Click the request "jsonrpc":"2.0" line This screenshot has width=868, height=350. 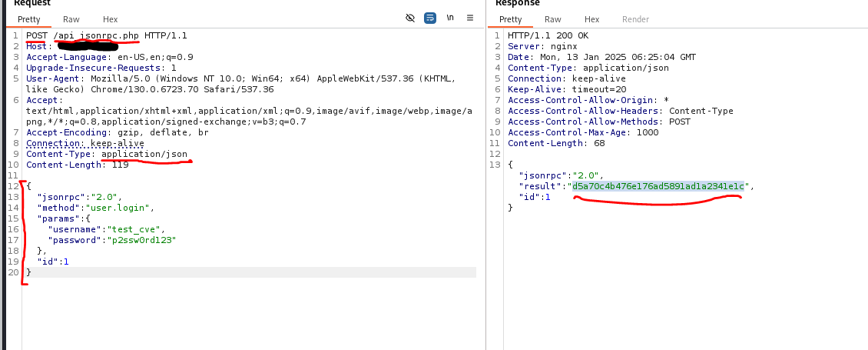80,197
